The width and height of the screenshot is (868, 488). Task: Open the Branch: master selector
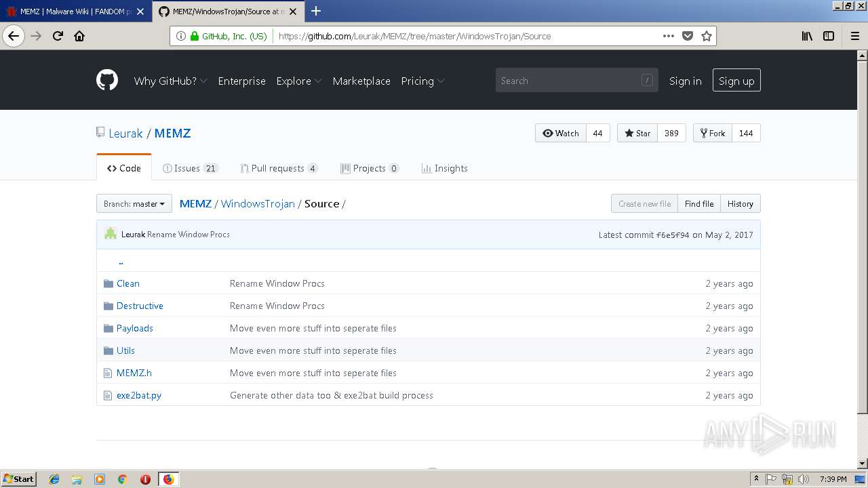point(134,203)
